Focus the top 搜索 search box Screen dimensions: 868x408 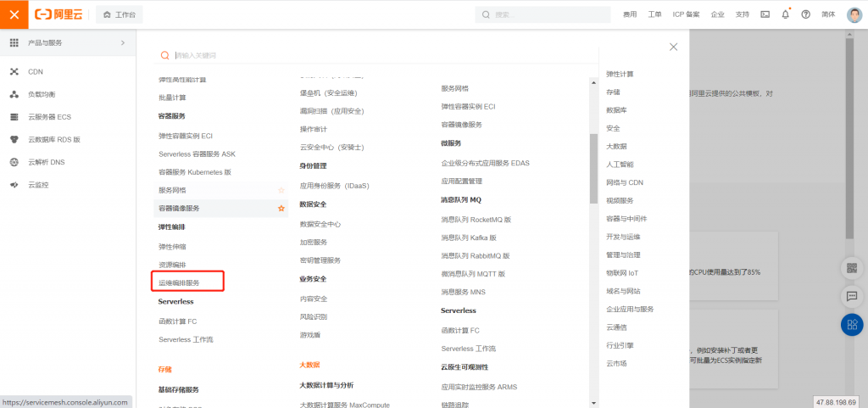pos(542,14)
